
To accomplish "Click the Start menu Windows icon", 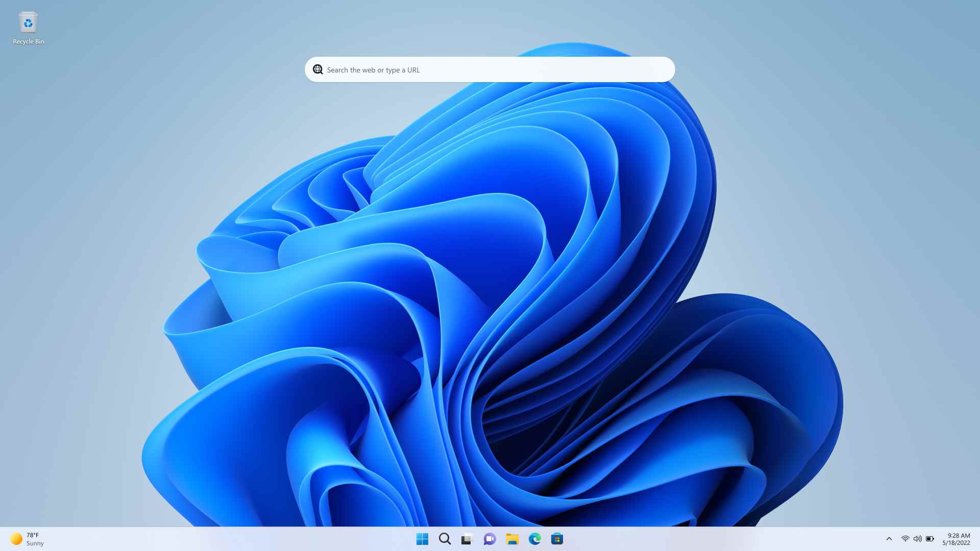I will pyautogui.click(x=421, y=538).
